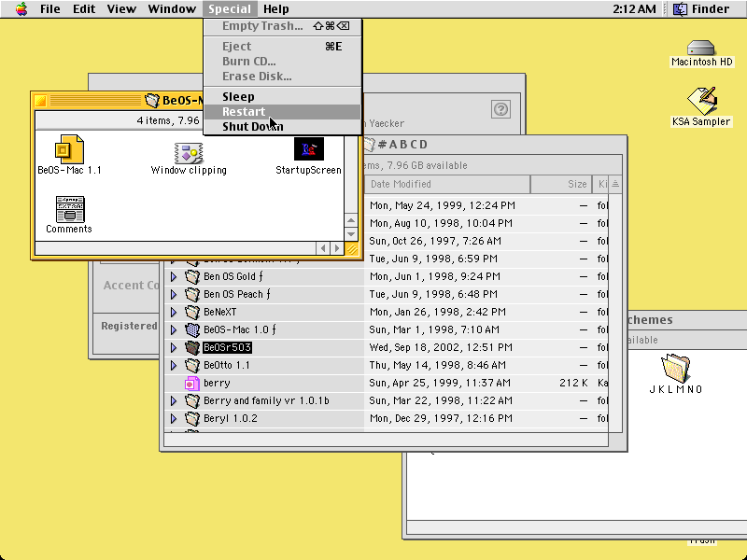Click the Ben OS Peach folder icon

click(192, 294)
